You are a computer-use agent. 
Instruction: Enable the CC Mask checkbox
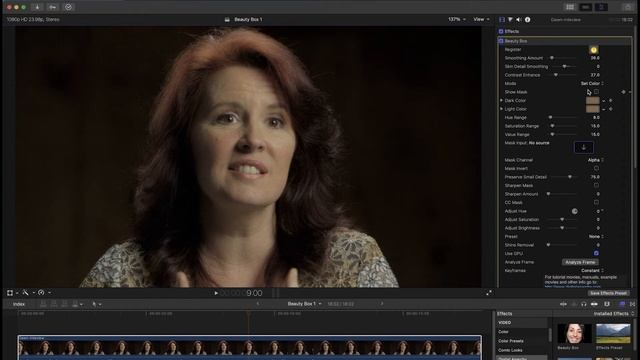click(x=596, y=202)
